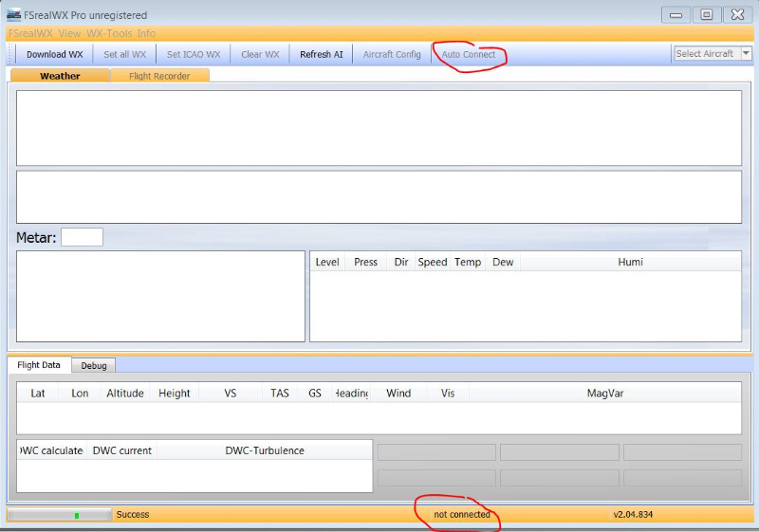Click the FSrealWX app icon in title bar

(13, 15)
